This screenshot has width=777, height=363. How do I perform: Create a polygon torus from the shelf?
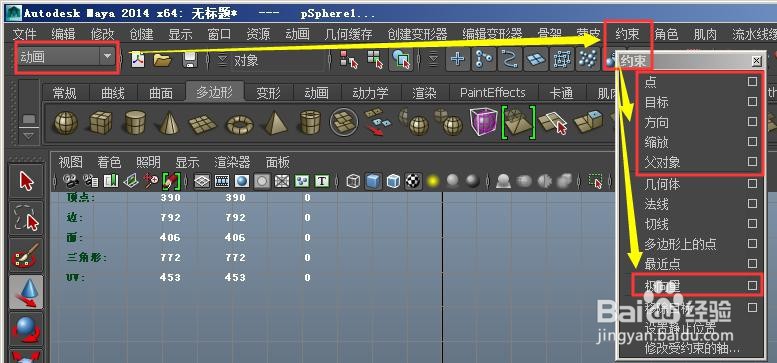(240, 125)
